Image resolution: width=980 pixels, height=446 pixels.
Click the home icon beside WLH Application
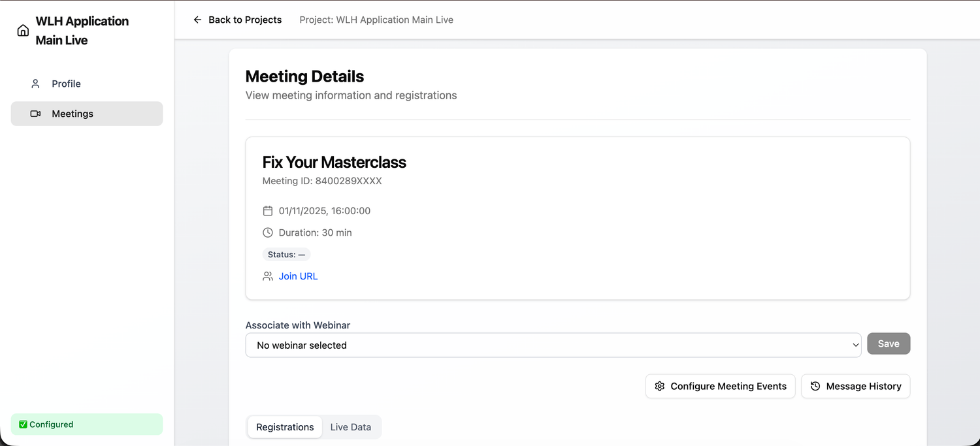(23, 31)
